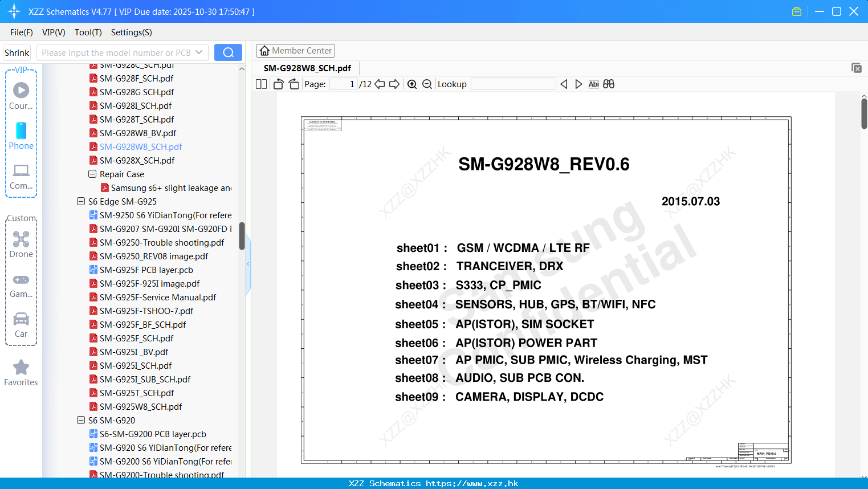Collapse the S6 SM-G920 folder
The image size is (868, 489).
coord(80,420)
